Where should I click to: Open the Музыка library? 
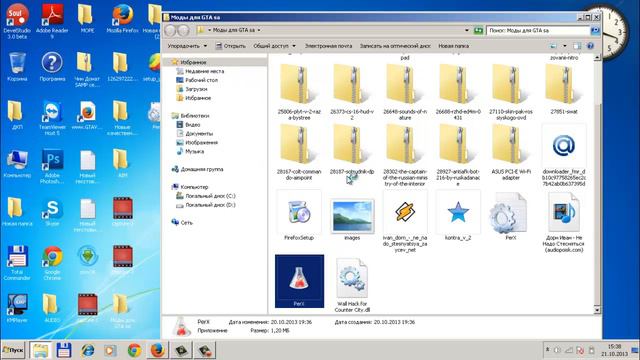point(190,151)
